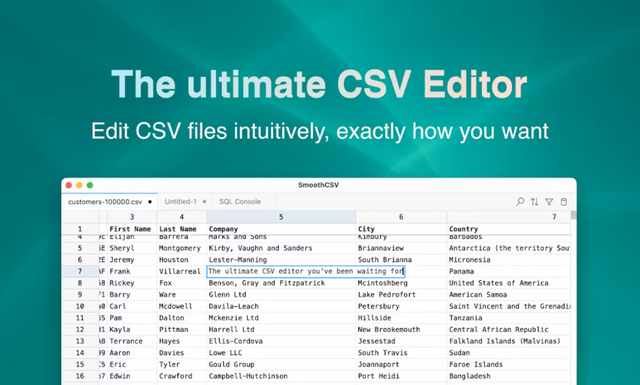Click the vertical scrollbar thumb

573,215
